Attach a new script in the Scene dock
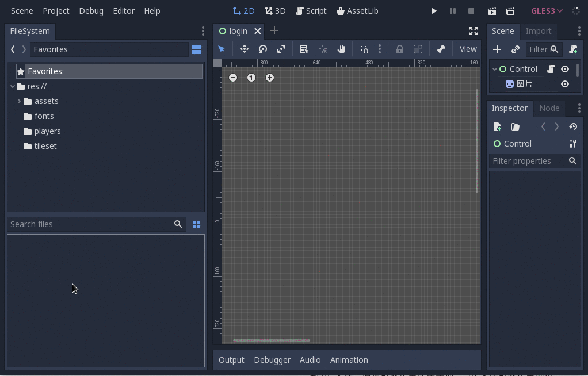Viewport: 588px width, 376px height. pyautogui.click(x=573, y=49)
